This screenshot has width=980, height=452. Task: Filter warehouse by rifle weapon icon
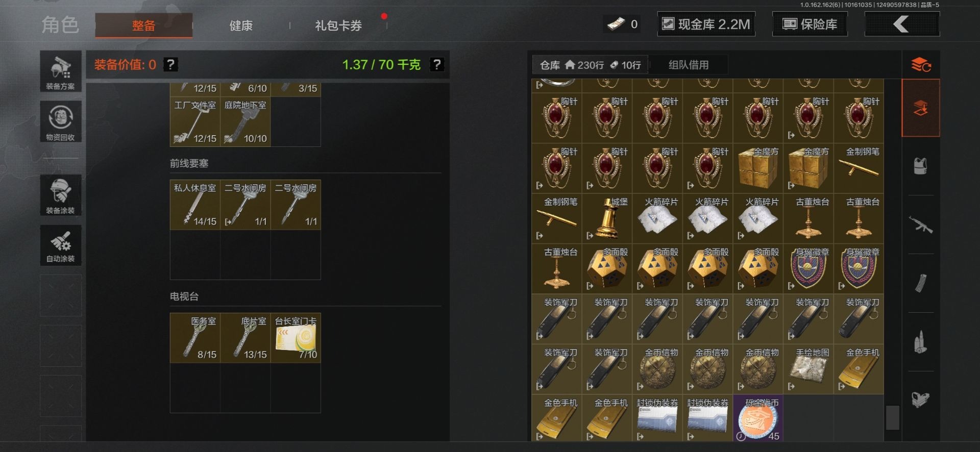pyautogui.click(x=921, y=224)
